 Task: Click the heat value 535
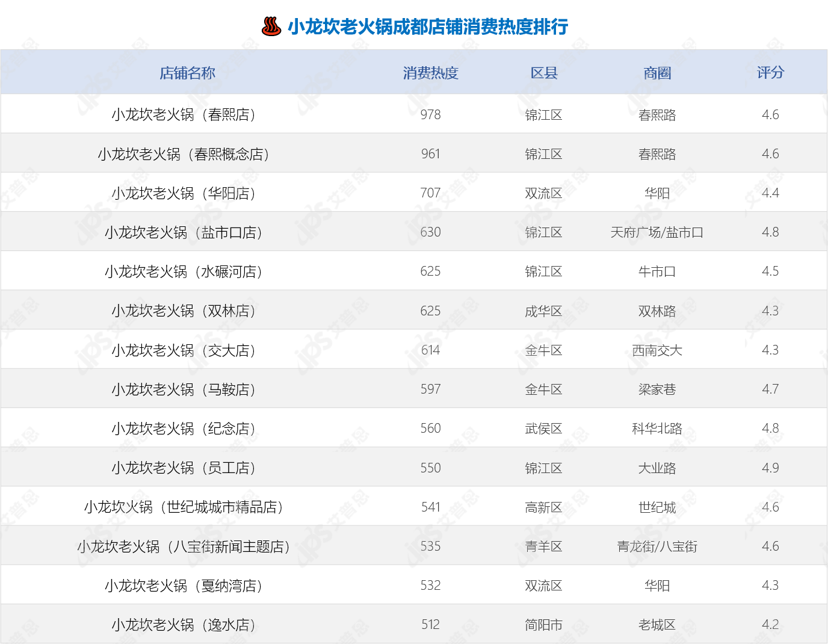point(431,546)
